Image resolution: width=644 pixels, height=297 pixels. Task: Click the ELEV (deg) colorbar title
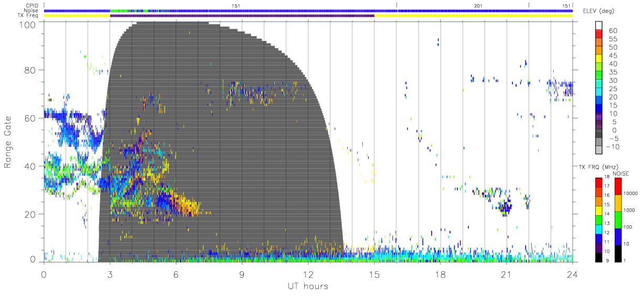pyautogui.click(x=599, y=11)
